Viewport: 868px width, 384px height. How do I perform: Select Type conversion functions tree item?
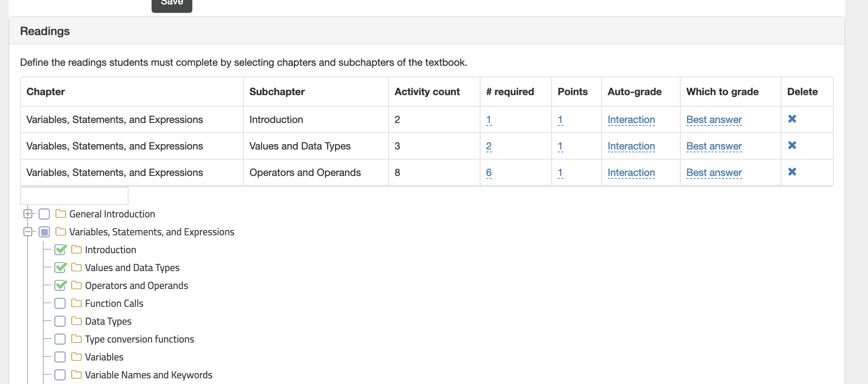click(139, 339)
